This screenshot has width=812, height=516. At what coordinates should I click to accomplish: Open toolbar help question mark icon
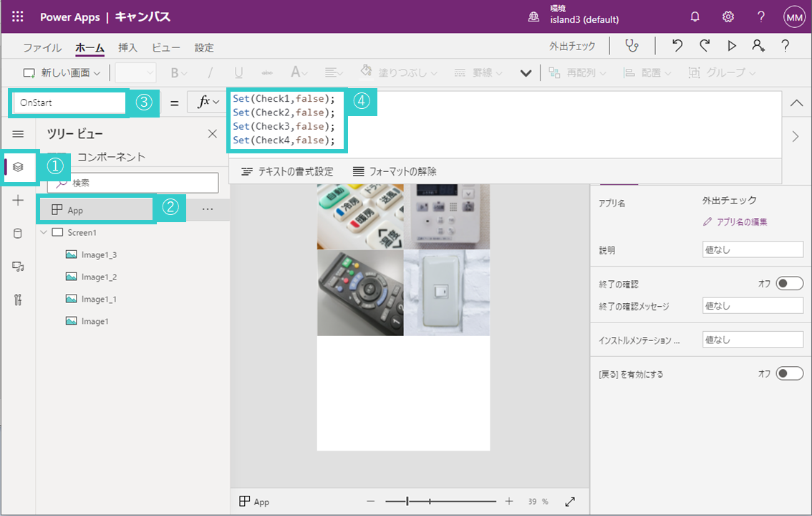pyautogui.click(x=785, y=46)
